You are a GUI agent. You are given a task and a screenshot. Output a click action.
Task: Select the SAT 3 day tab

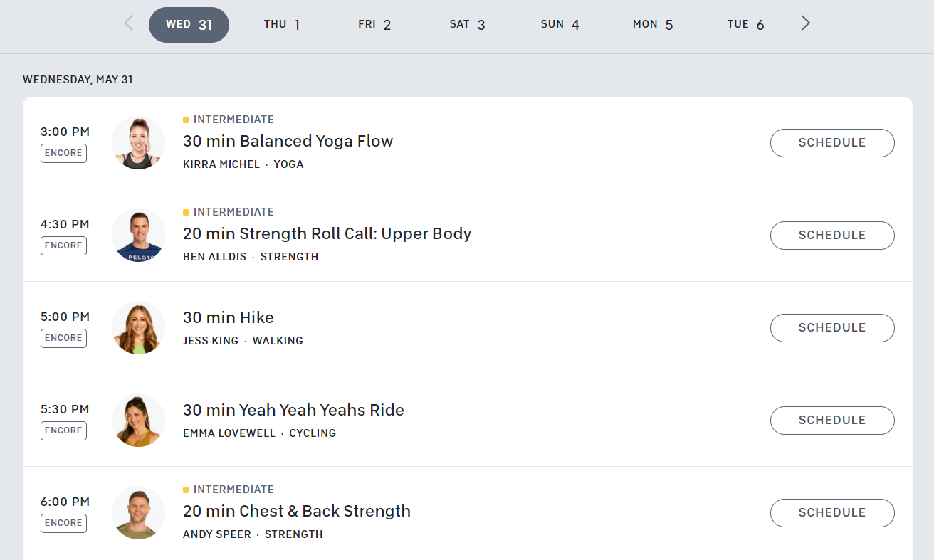click(467, 23)
